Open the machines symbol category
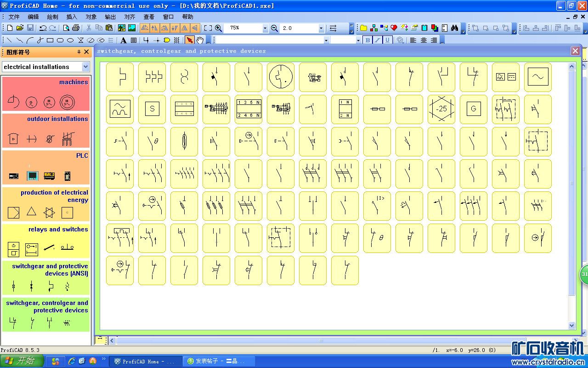The height and width of the screenshot is (368, 588). tap(46, 94)
